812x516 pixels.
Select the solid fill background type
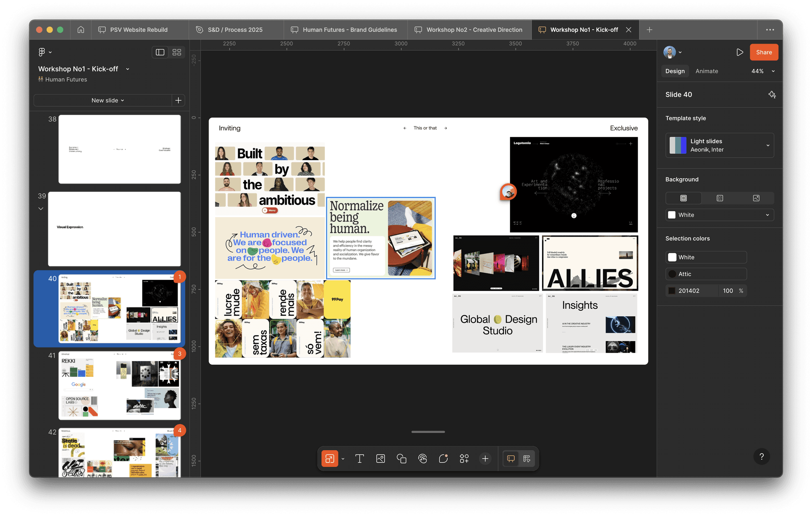[684, 198]
